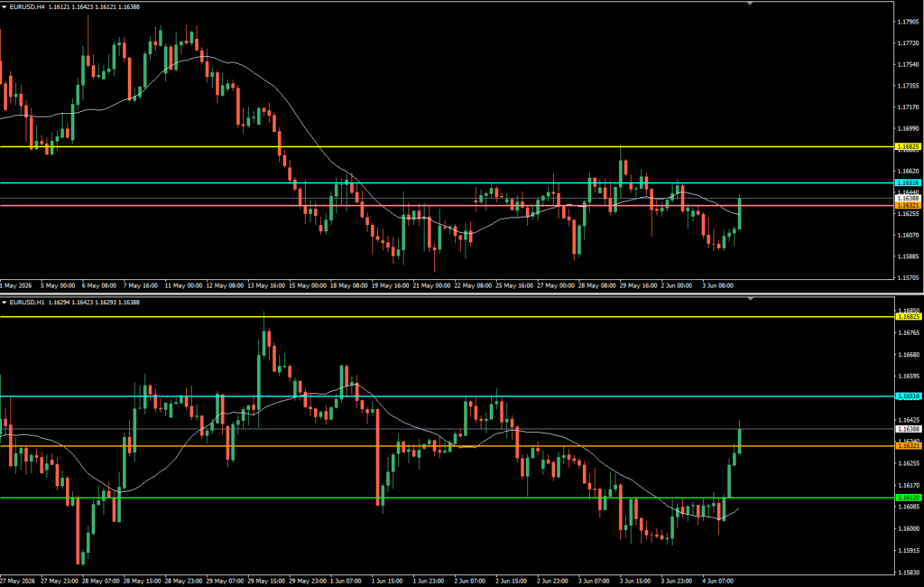Click the 1.17355 price scale label
Screen dimensions: 924x587
(908, 86)
